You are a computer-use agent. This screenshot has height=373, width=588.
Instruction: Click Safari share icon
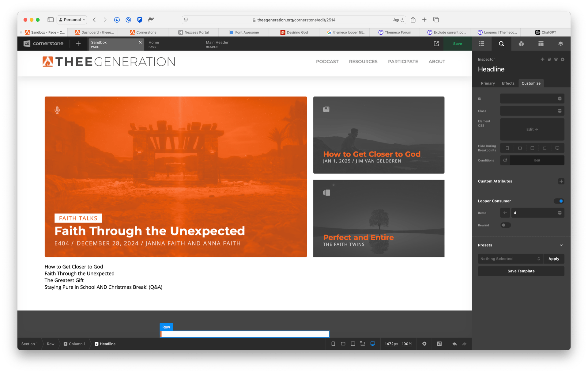tap(413, 20)
